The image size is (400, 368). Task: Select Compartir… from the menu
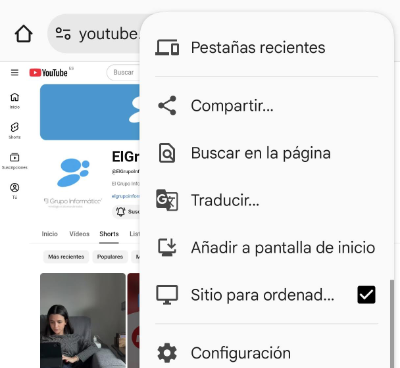coord(267,106)
